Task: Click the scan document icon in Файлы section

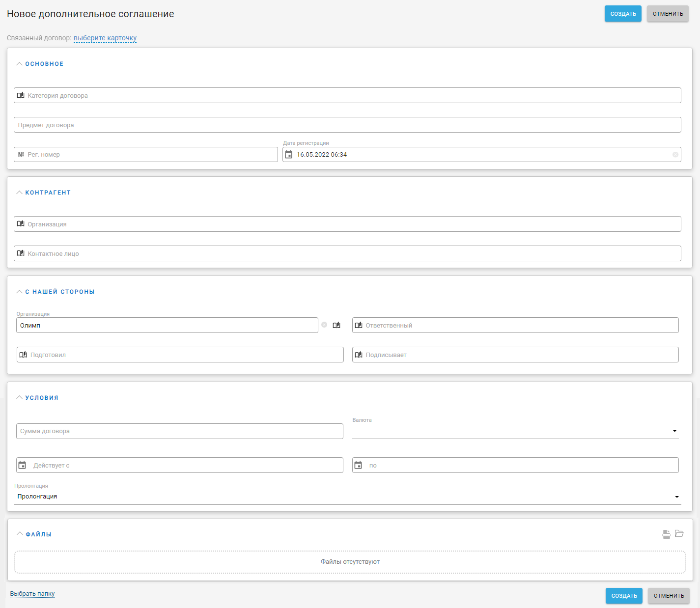Action: click(x=667, y=534)
